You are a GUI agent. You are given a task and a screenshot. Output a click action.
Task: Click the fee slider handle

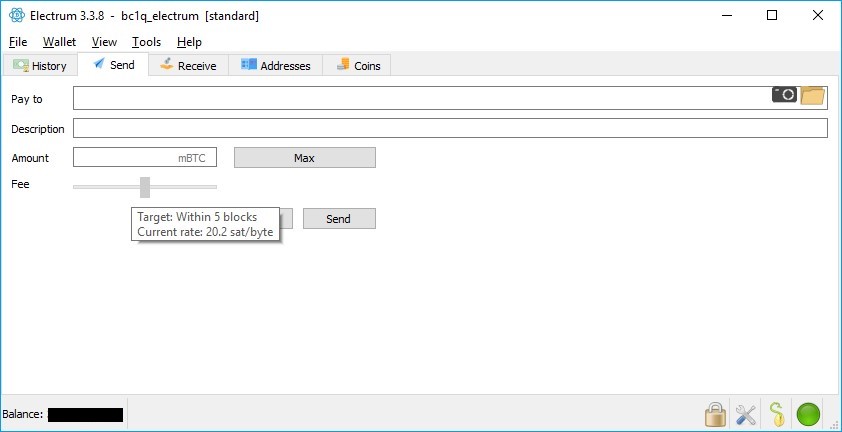pyautogui.click(x=145, y=187)
